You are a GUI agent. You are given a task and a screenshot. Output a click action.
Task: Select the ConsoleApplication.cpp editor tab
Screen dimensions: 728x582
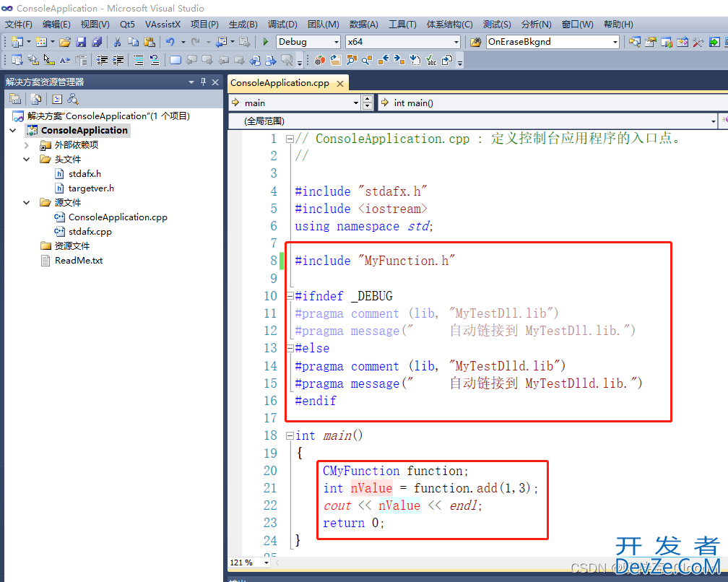[279, 83]
